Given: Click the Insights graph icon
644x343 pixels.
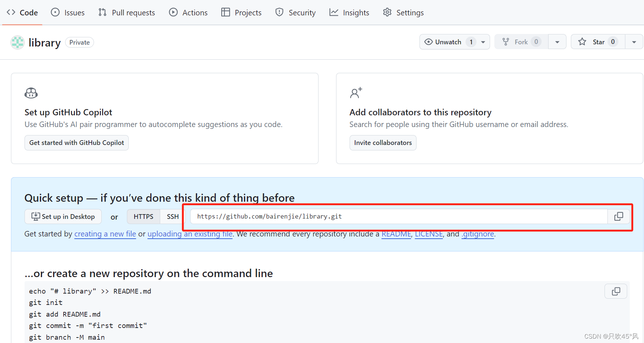Looking at the screenshot, I should (334, 12).
